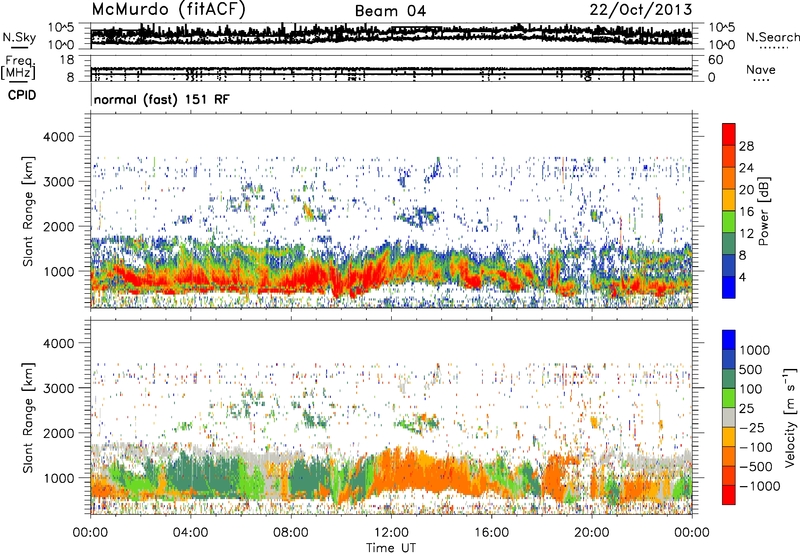The image size is (800, 554).
Task: Click the 'N.Sky' axis label
Action: 19,37
